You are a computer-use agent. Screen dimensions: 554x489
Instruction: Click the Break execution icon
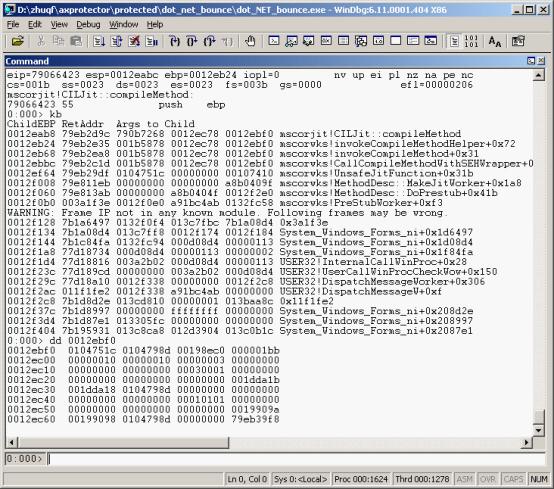[x=152, y=41]
